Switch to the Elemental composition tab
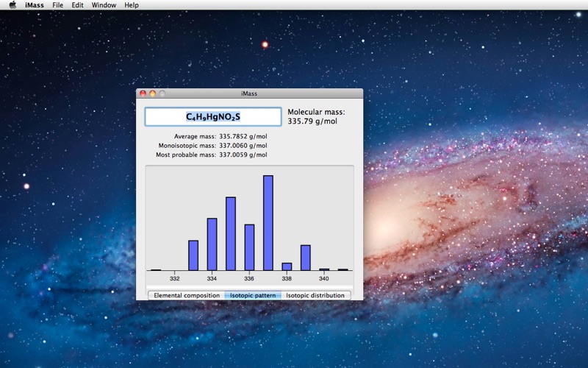This screenshot has height=368, width=588. coord(187,295)
